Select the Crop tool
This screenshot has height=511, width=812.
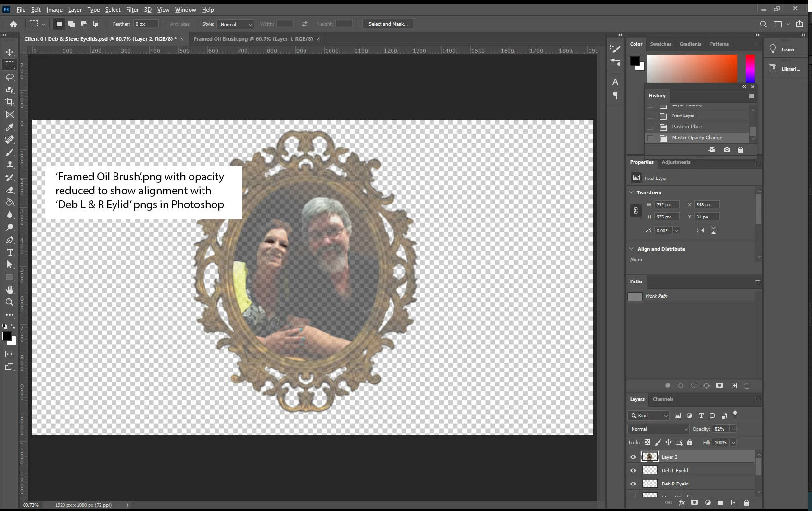click(x=10, y=102)
